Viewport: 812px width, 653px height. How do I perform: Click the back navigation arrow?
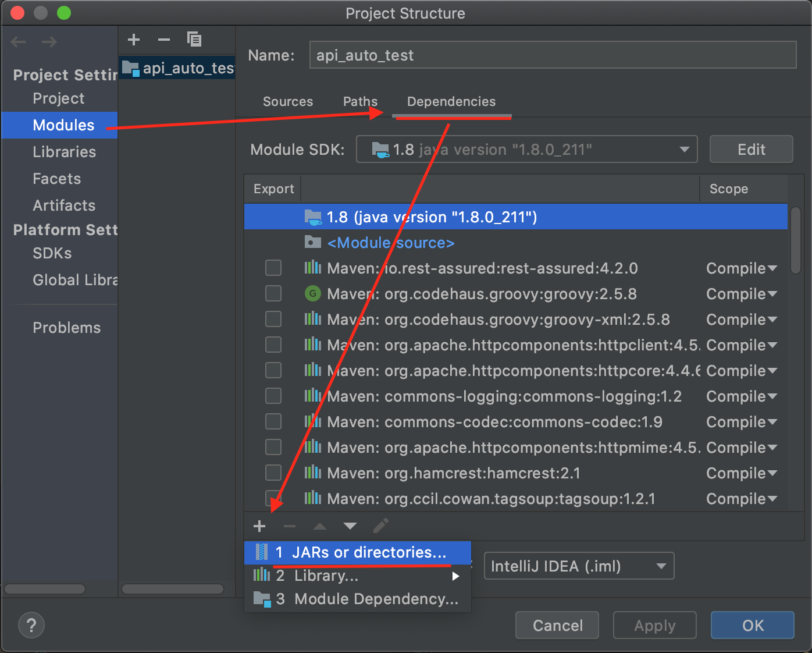click(19, 41)
